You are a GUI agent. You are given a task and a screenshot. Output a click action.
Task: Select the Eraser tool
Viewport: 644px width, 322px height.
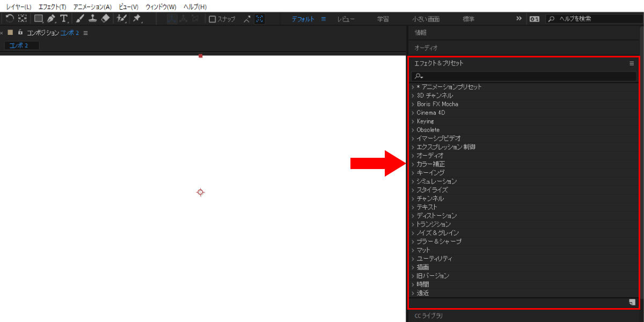pos(105,18)
